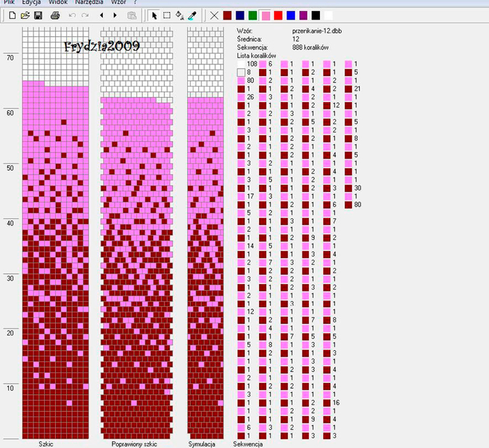The height and width of the screenshot is (448, 489).
Task: Create a new pattern with New icon
Action: [12, 15]
